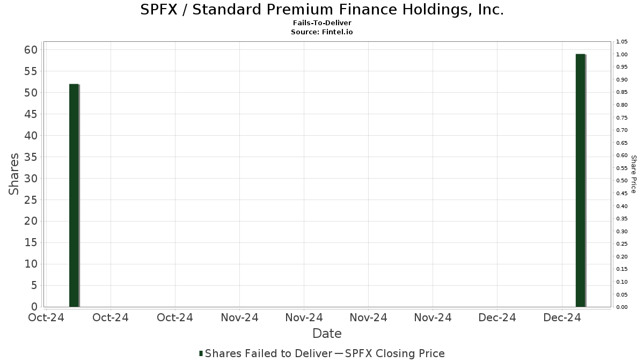The width and height of the screenshot is (644, 362).
Task: Click the chart title SPFX / Standard Premium Finance Holdings
Action: coord(322,10)
